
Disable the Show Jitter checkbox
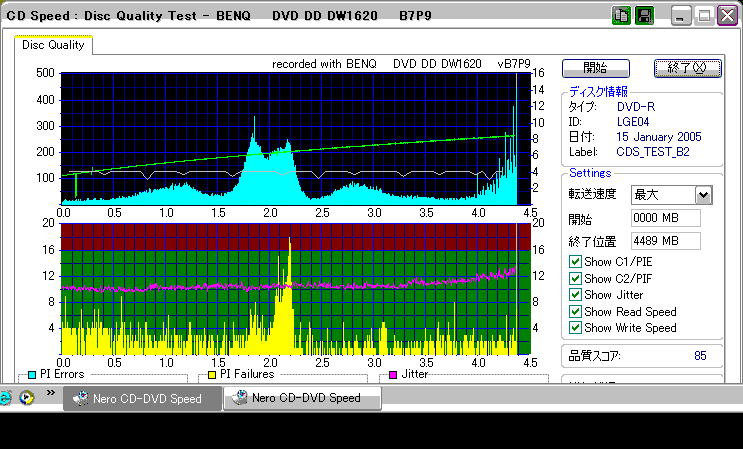575,295
